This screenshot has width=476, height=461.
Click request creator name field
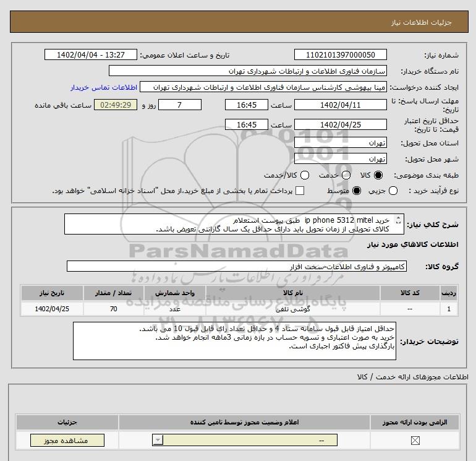(263, 87)
